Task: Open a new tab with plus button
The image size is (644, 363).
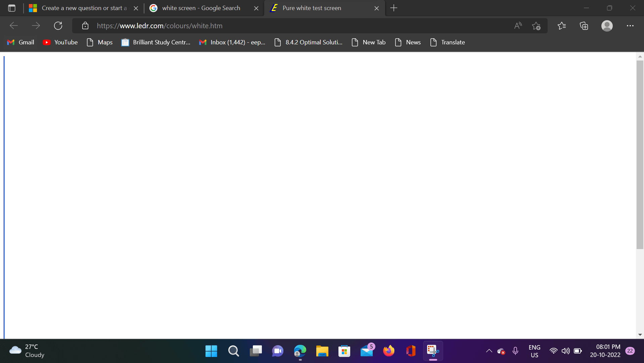Action: 394,8
